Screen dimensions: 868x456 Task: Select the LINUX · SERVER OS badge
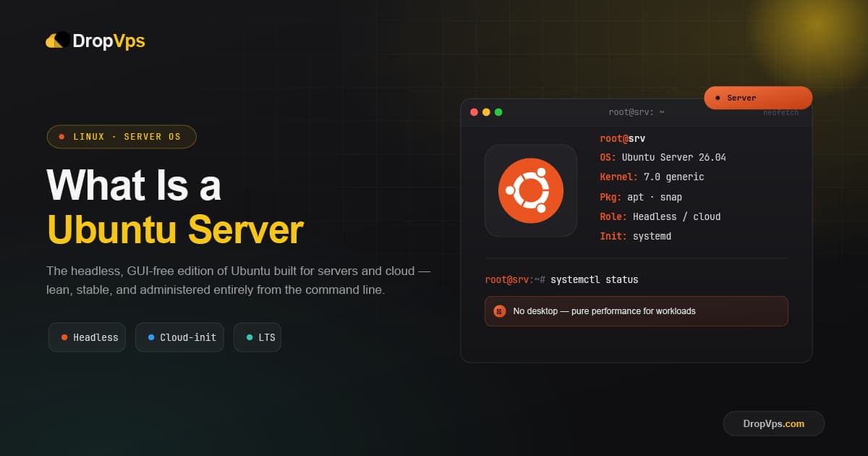(122, 136)
